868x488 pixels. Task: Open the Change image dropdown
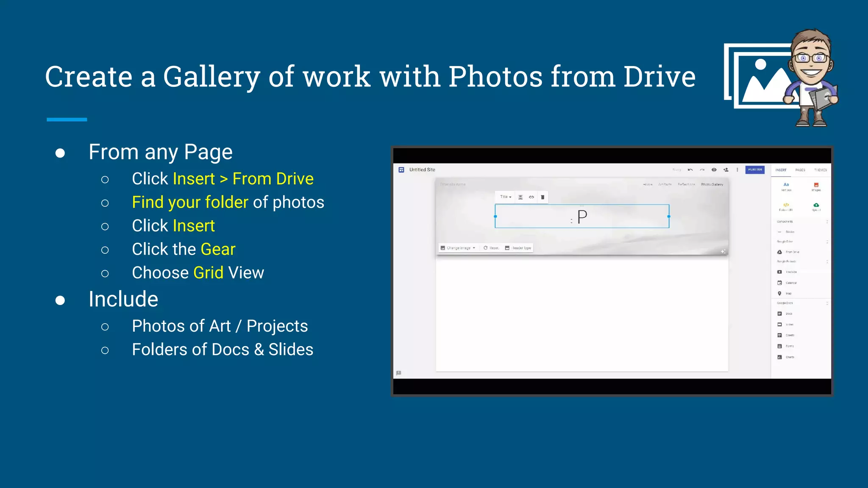pyautogui.click(x=458, y=248)
